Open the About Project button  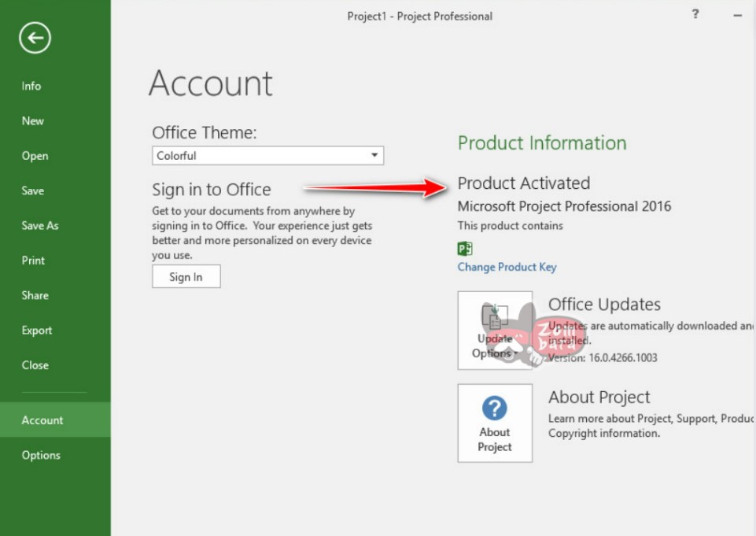click(495, 423)
